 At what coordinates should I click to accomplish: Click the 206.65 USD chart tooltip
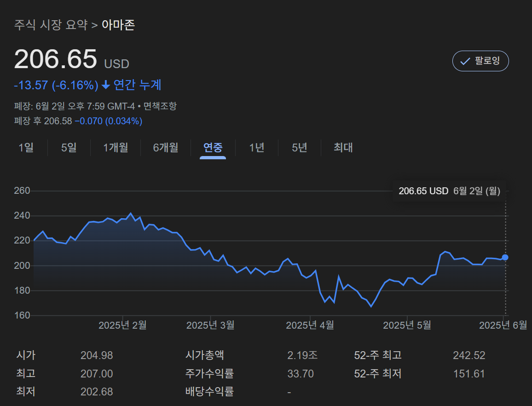tap(449, 191)
